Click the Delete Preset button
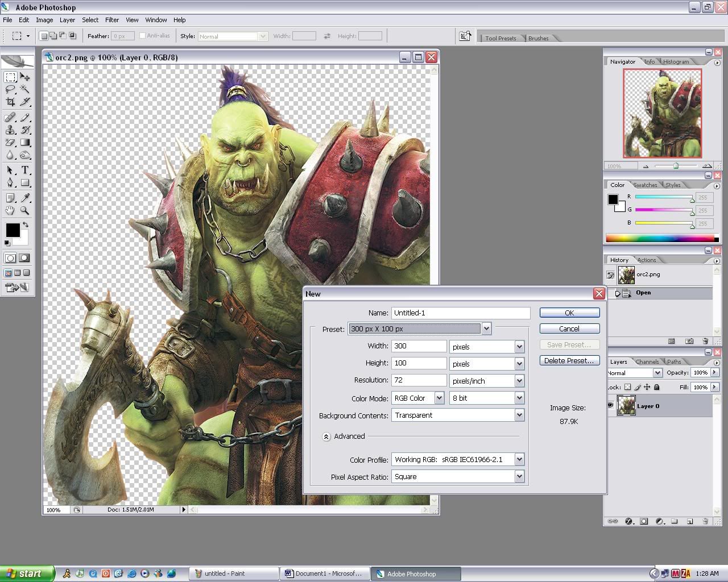Viewport: 728px width, 582px height. (x=569, y=360)
